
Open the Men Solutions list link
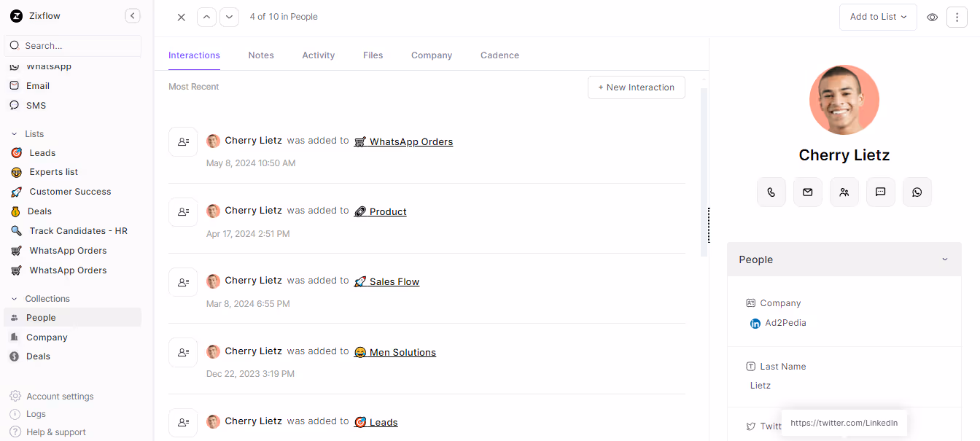394,352
